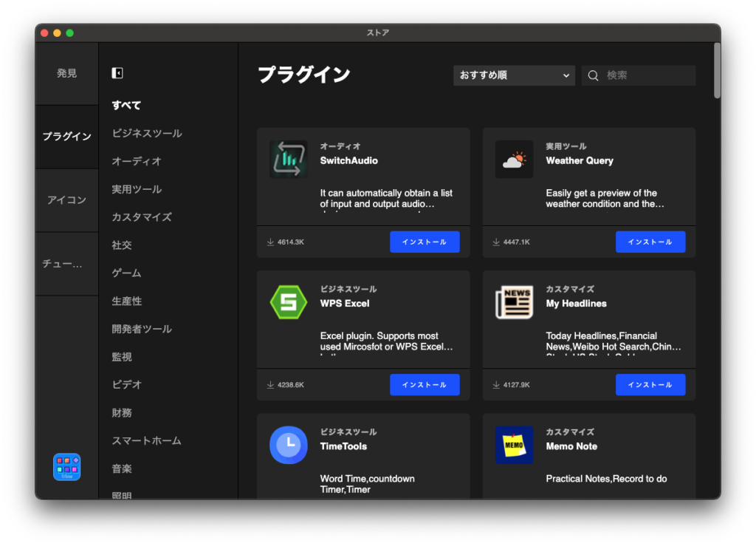The height and width of the screenshot is (546, 756).
Task: Click the TimeTools clock icon
Action: (x=289, y=444)
